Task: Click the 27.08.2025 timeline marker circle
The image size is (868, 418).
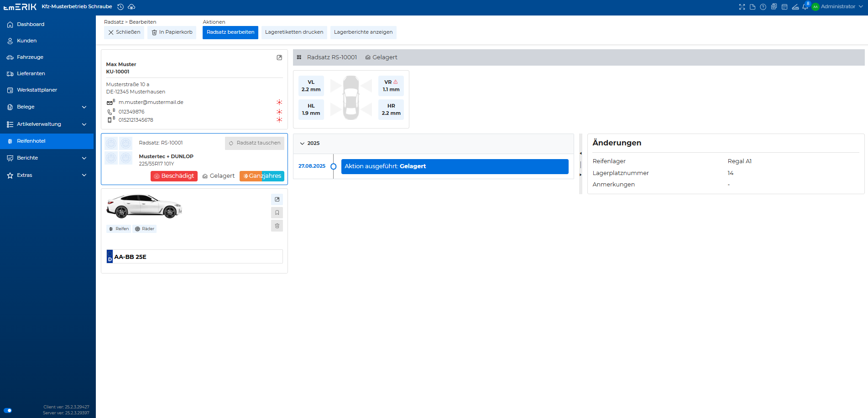Action: [x=334, y=166]
